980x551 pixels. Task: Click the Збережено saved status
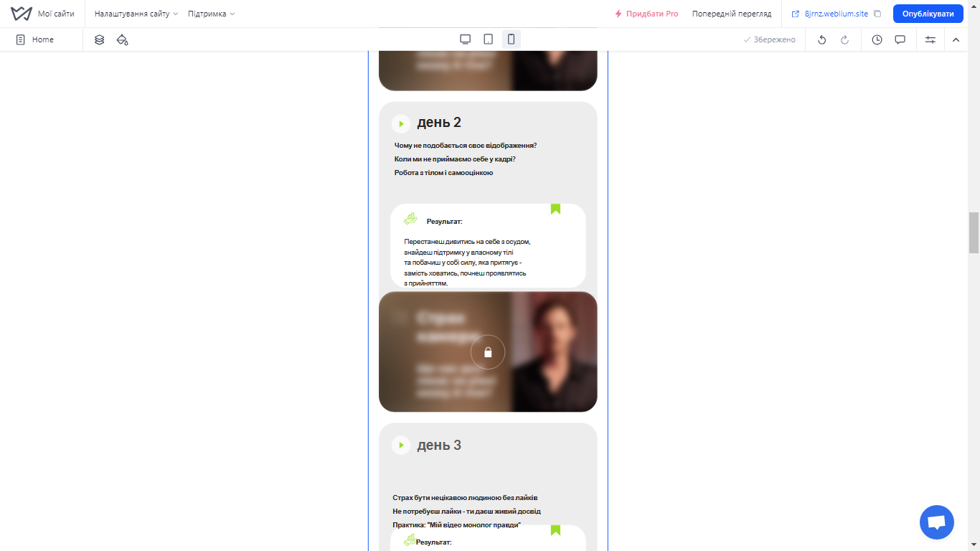[x=770, y=39]
